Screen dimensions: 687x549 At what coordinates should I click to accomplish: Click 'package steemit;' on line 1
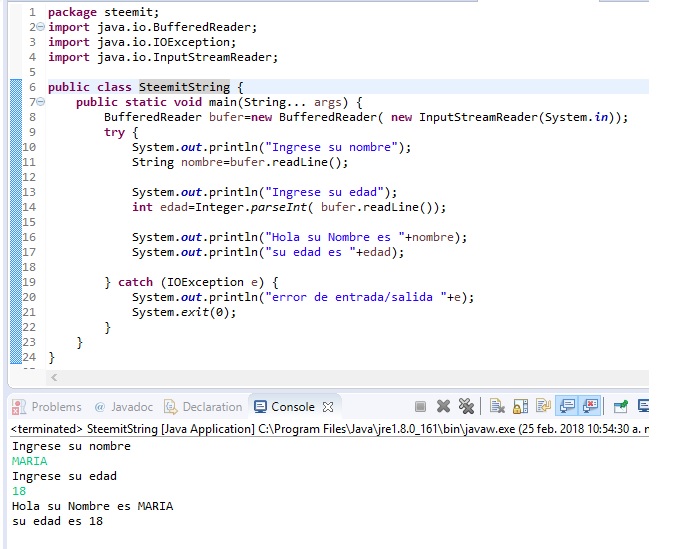tap(103, 12)
